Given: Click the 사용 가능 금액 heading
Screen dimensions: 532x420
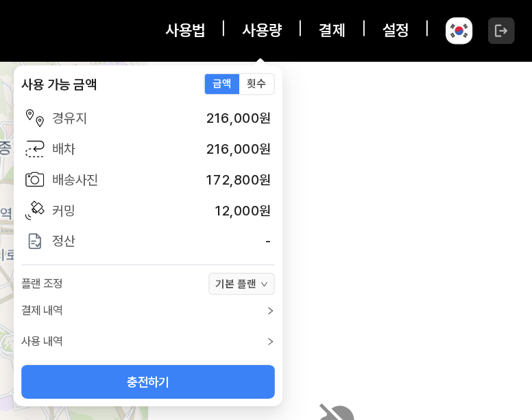Looking at the screenshot, I should pyautogui.click(x=59, y=84).
